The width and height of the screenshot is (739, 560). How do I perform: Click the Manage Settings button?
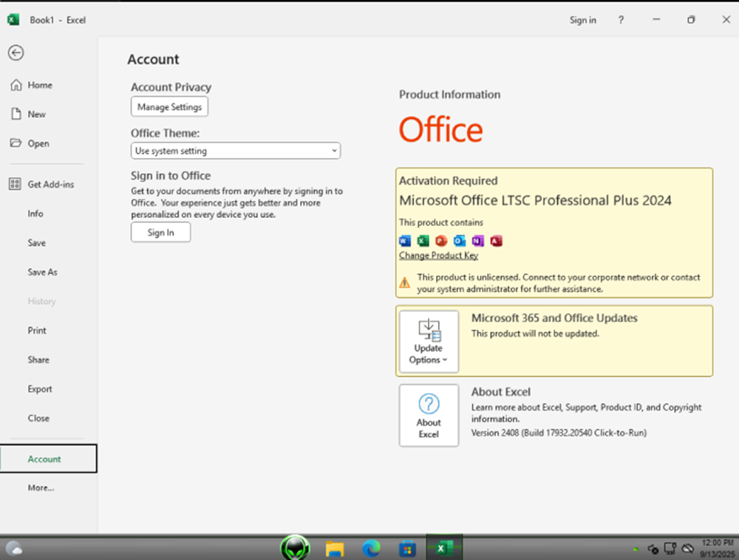click(x=169, y=107)
